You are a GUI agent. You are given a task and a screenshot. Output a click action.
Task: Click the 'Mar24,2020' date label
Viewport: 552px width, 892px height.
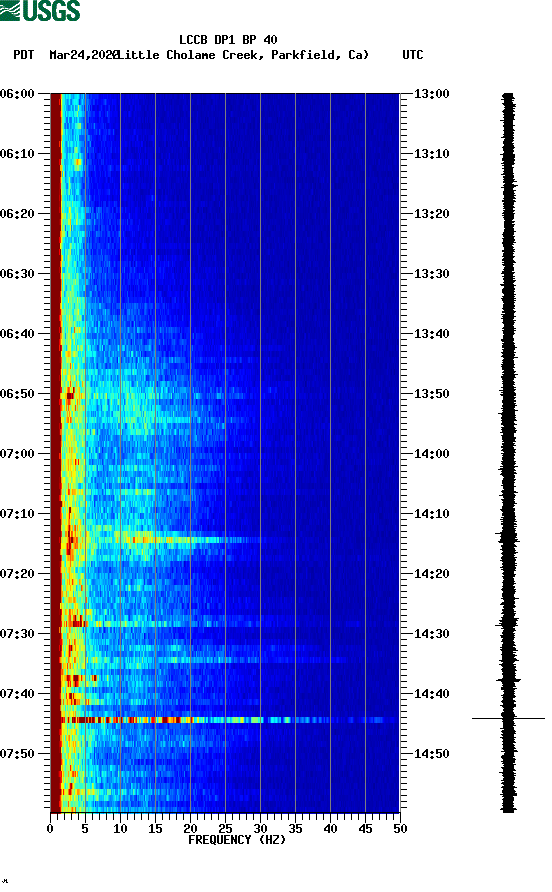(x=84, y=55)
